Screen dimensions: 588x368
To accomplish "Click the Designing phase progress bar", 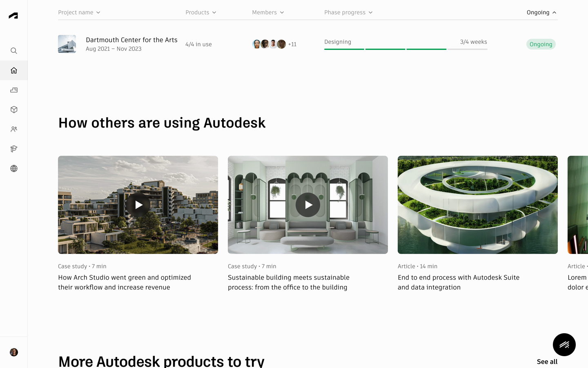I will click(406, 49).
